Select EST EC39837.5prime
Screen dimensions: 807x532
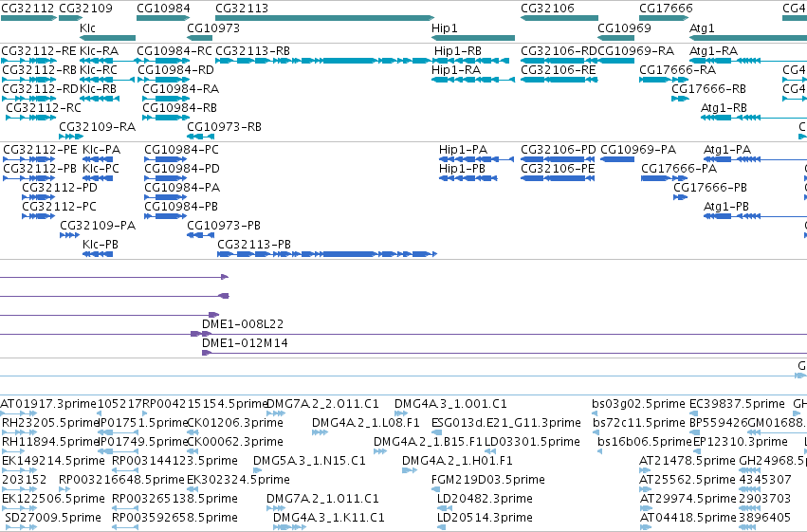[737, 404]
